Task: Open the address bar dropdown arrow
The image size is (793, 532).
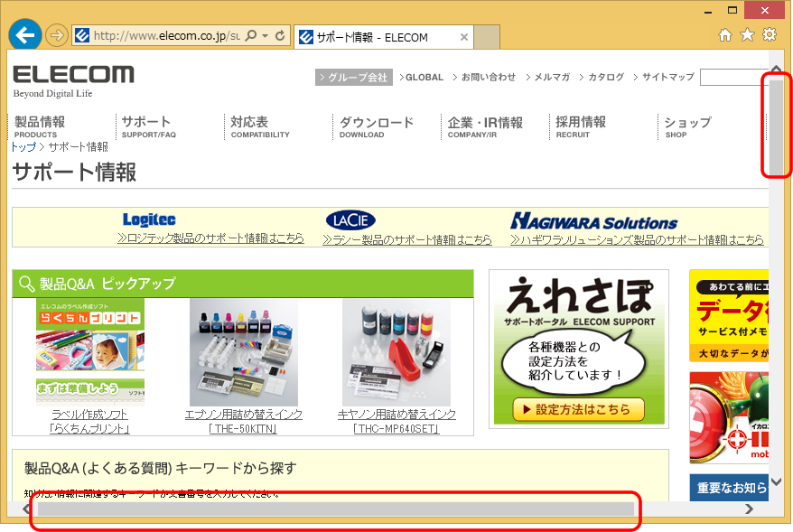Action: point(265,36)
